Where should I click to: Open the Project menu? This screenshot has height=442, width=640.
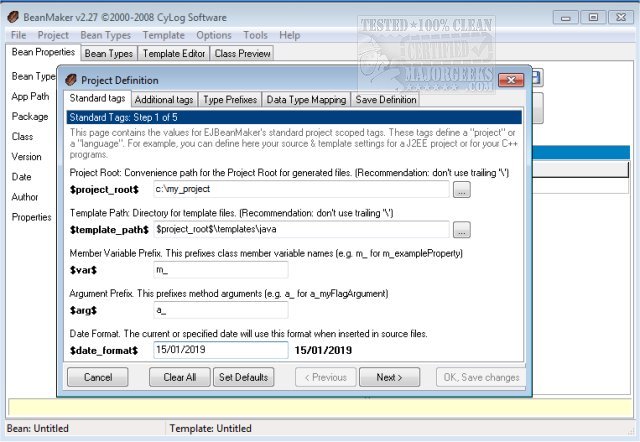53,35
